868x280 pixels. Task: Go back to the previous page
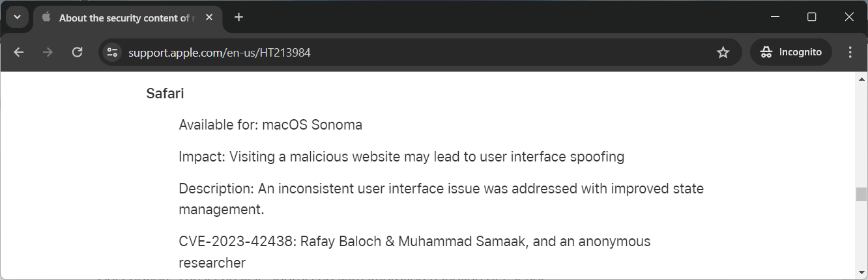[18, 53]
